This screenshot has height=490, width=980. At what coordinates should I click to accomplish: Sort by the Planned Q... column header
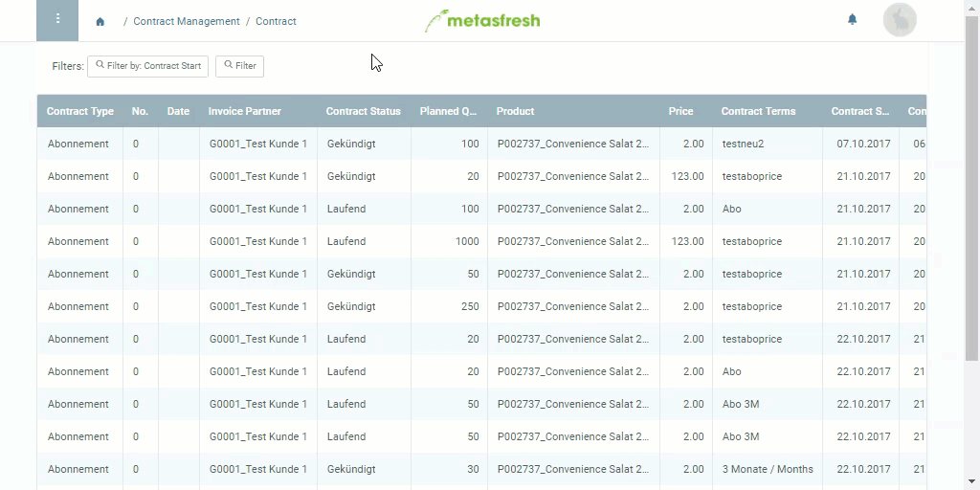[448, 111]
